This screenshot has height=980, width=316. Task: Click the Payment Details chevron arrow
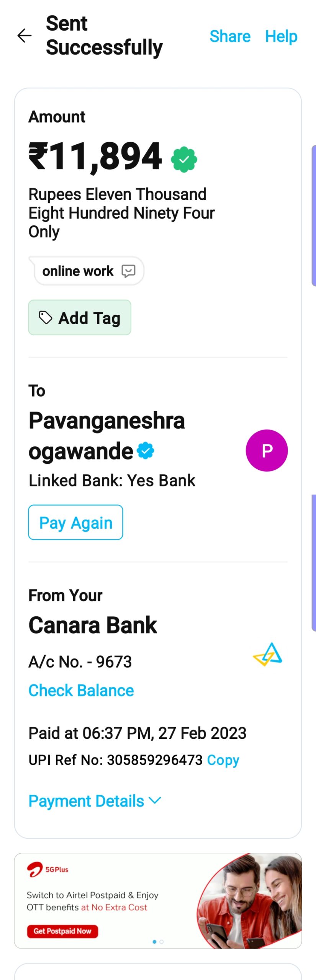click(x=155, y=800)
